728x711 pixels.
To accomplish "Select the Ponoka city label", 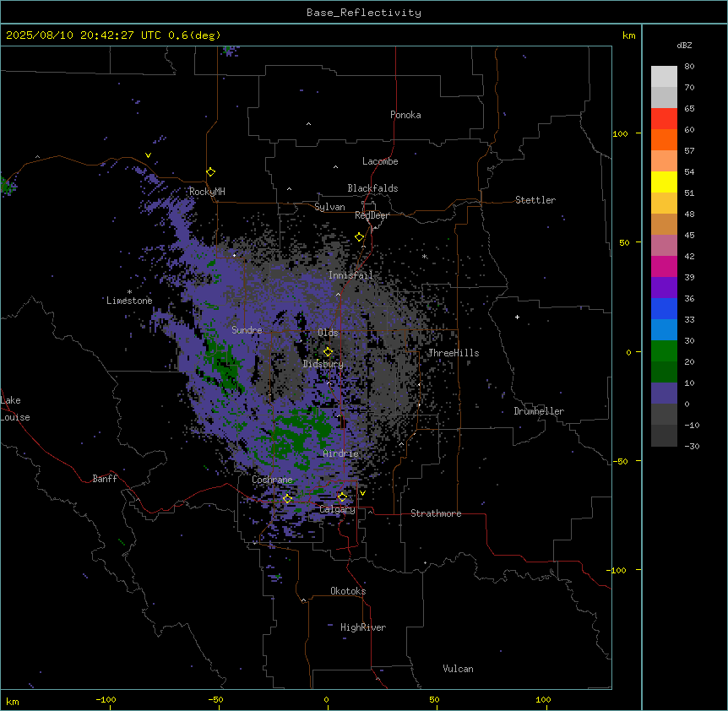I will click(x=405, y=115).
